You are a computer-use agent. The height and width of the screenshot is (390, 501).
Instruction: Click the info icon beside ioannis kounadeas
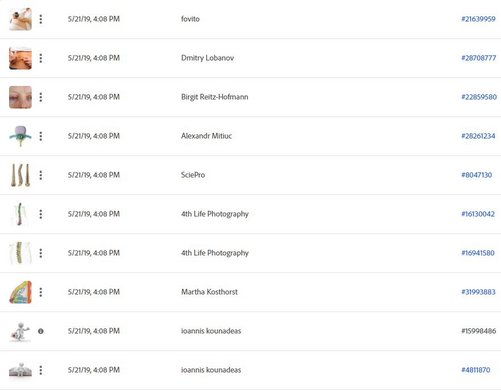point(41,331)
